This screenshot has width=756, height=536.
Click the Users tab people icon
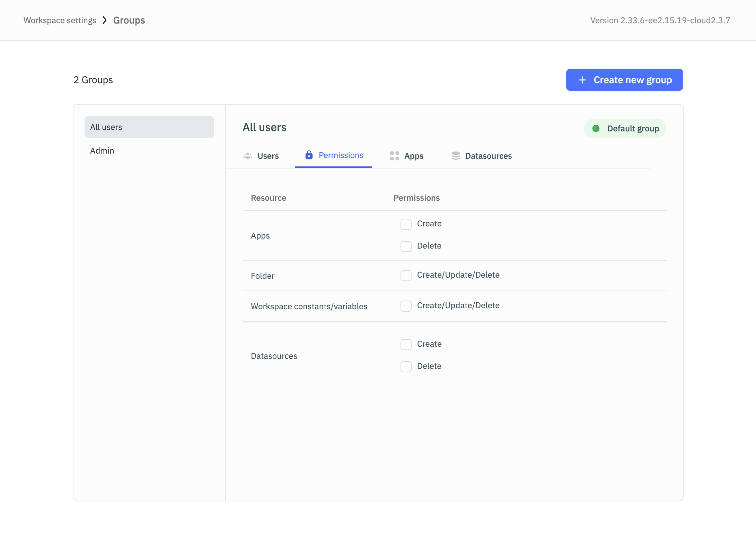247,156
